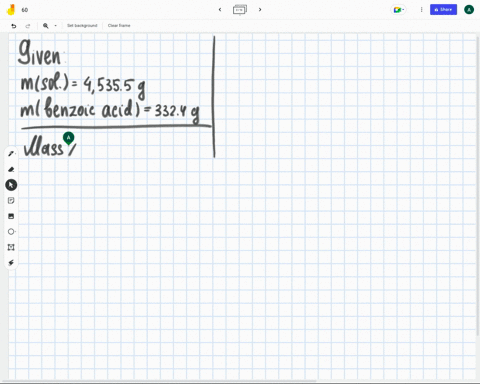Expand the frame bar thumbnail

click(240, 10)
